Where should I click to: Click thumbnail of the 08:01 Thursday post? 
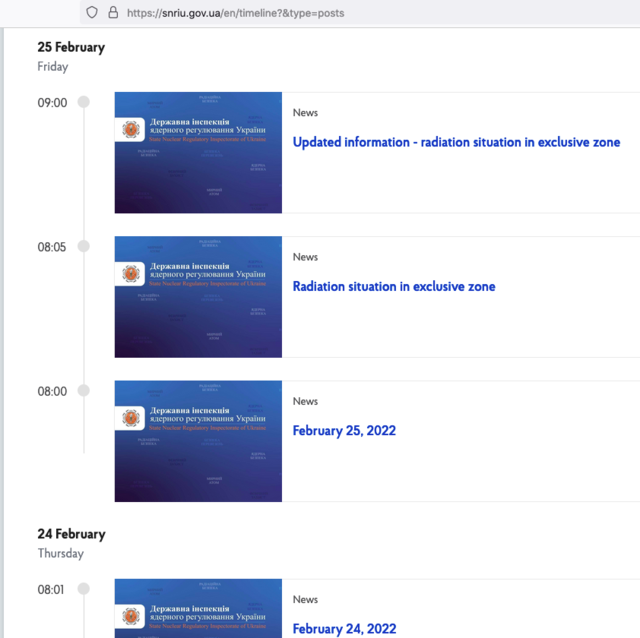point(198,608)
